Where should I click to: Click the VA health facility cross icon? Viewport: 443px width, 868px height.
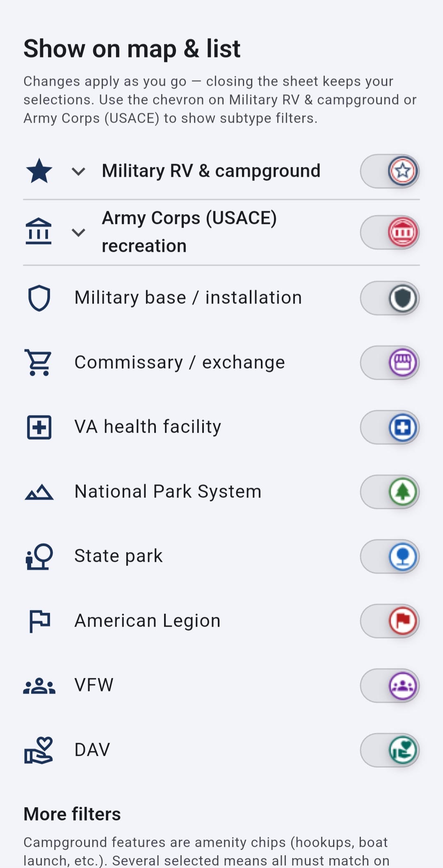[39, 427]
